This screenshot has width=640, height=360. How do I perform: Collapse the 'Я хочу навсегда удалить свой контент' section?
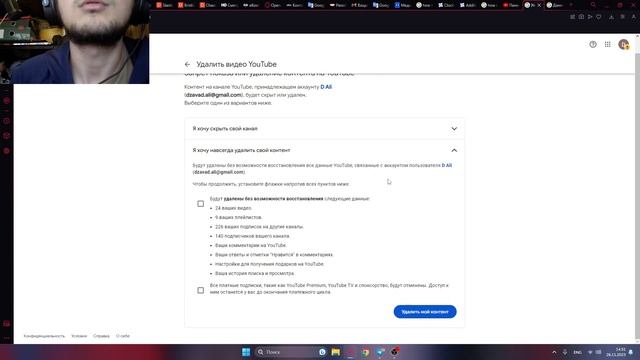(324, 150)
